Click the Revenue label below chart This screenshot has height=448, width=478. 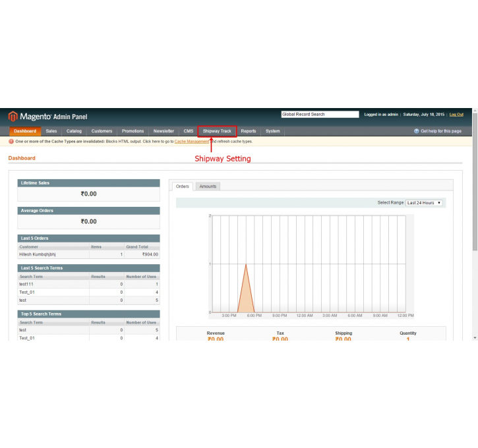[216, 333]
